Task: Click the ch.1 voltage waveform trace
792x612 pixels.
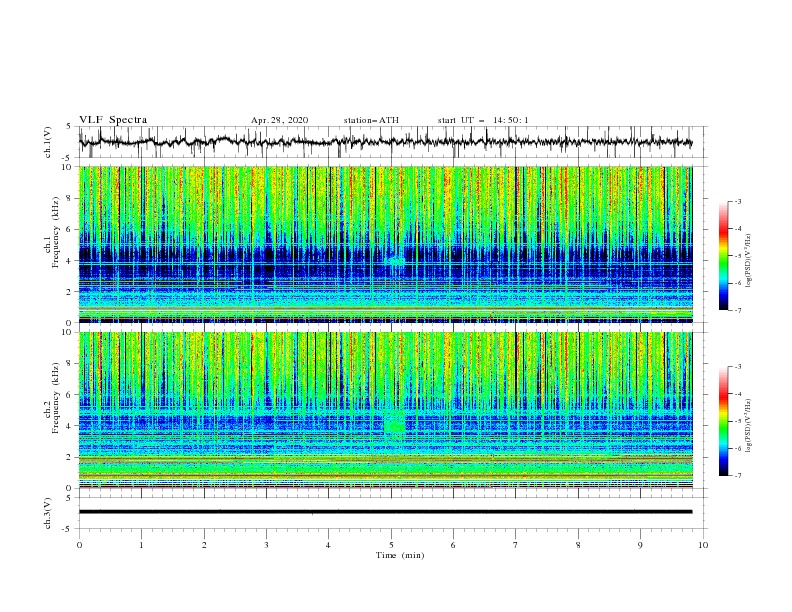Action: point(385,142)
